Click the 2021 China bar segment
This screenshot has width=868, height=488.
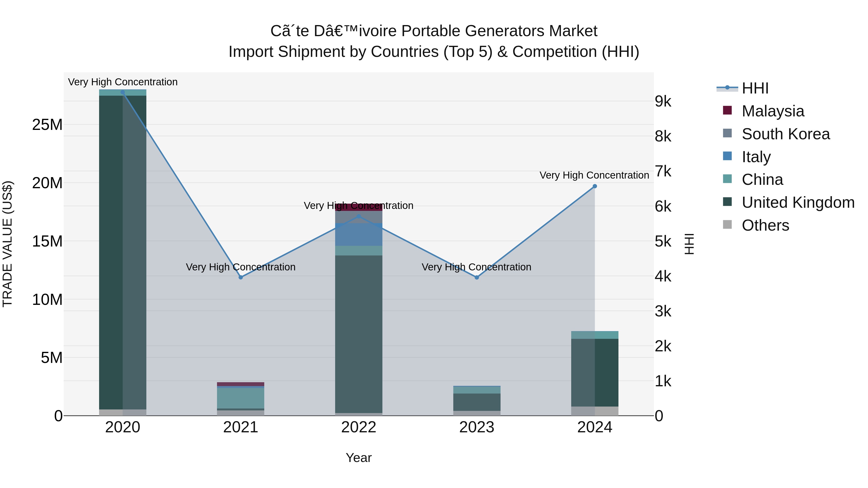tap(241, 398)
